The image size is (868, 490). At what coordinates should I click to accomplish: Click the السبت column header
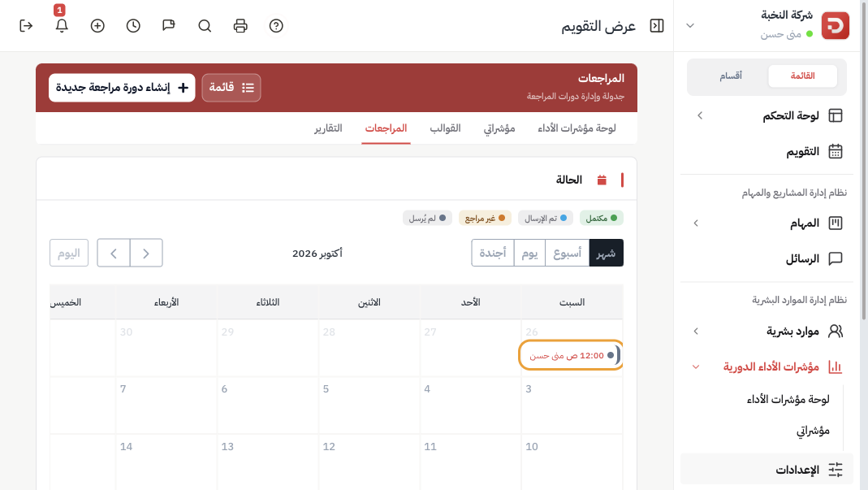point(572,302)
